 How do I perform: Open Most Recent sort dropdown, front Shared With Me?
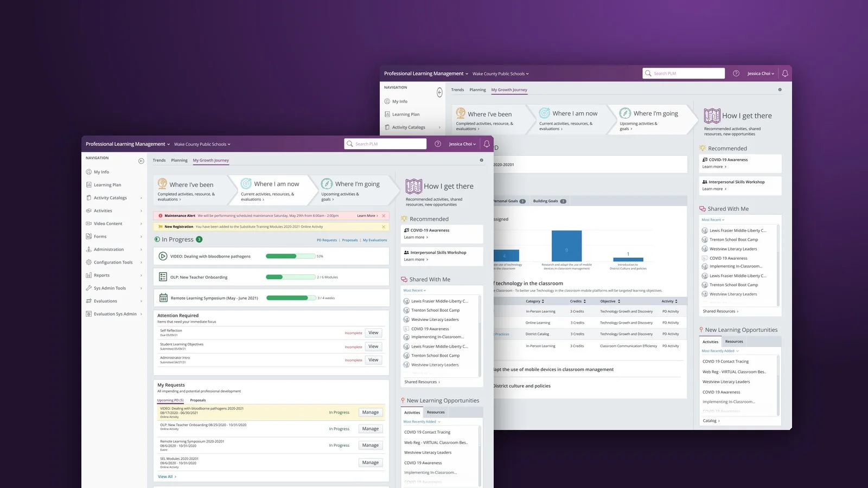click(x=414, y=290)
